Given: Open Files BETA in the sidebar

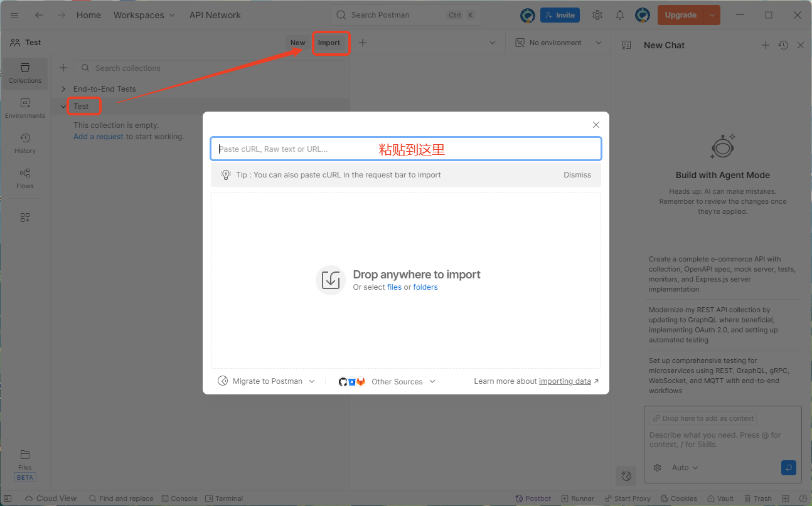Looking at the screenshot, I should [x=25, y=465].
